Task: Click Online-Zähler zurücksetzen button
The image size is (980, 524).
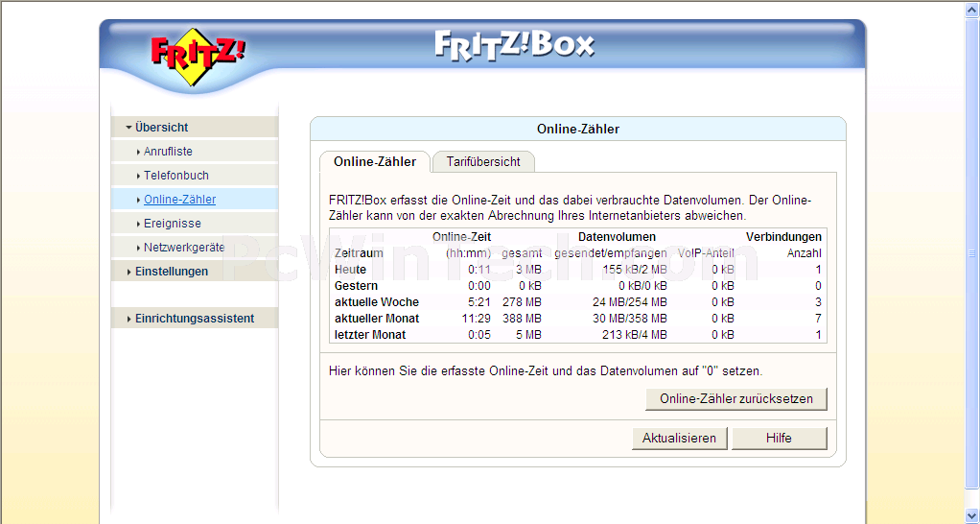Action: pyautogui.click(x=736, y=399)
